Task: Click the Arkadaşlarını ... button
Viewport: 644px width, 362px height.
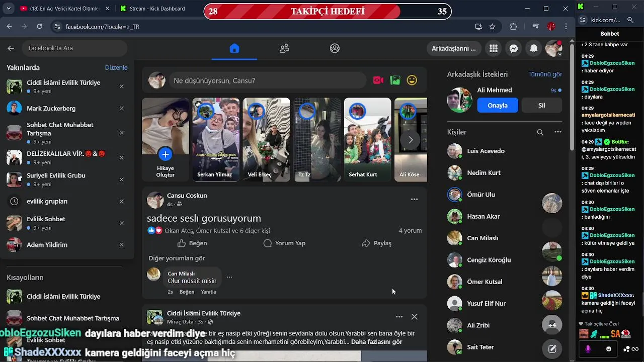Action: pyautogui.click(x=453, y=48)
